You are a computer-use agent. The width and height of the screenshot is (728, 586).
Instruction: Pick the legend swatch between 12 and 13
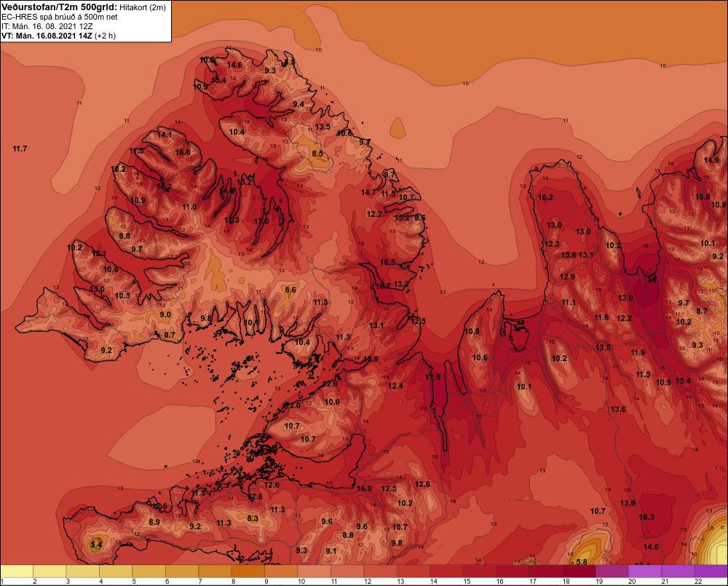click(381, 571)
